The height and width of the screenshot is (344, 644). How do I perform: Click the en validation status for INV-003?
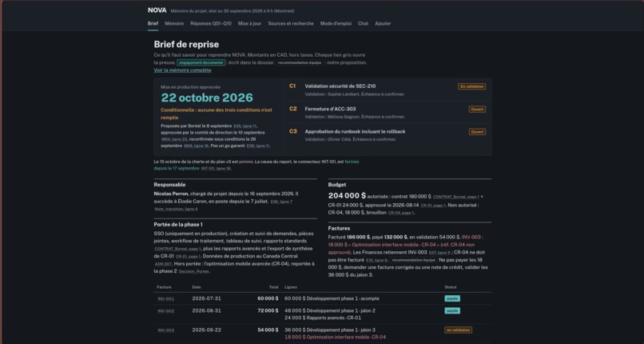point(459,330)
